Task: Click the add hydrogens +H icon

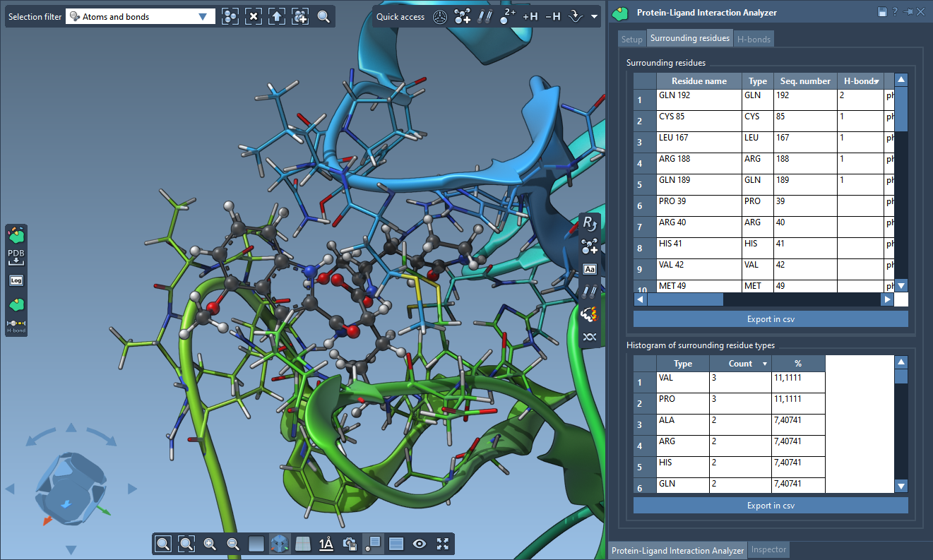Action: (x=530, y=16)
